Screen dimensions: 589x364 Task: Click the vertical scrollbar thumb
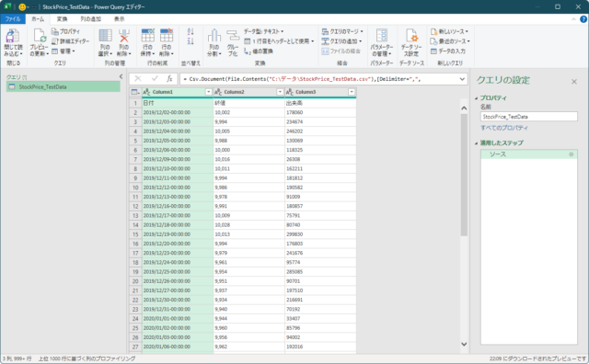(x=464, y=175)
